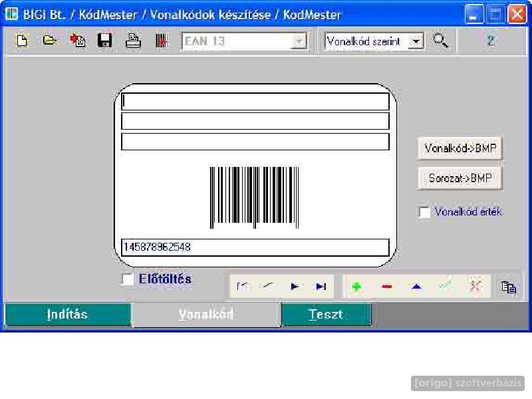Click the barcode number field showing 145878962548
The width and height of the screenshot is (532, 399).
pyautogui.click(x=255, y=247)
